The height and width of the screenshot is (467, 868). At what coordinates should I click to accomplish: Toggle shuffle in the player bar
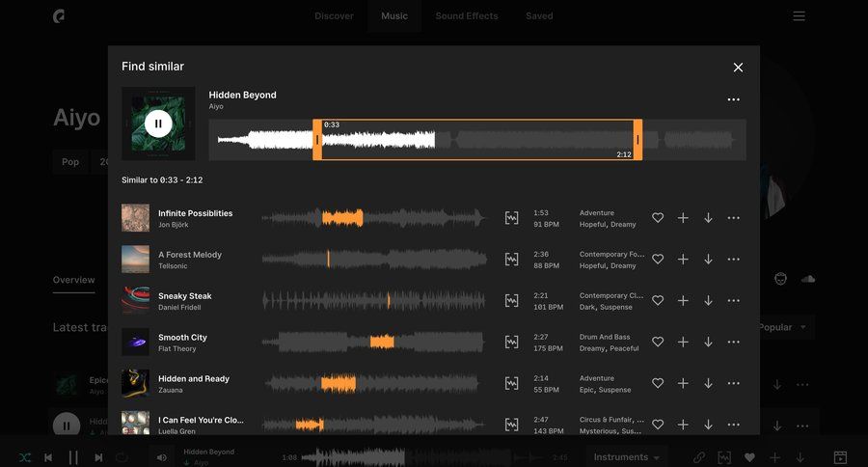click(25, 457)
